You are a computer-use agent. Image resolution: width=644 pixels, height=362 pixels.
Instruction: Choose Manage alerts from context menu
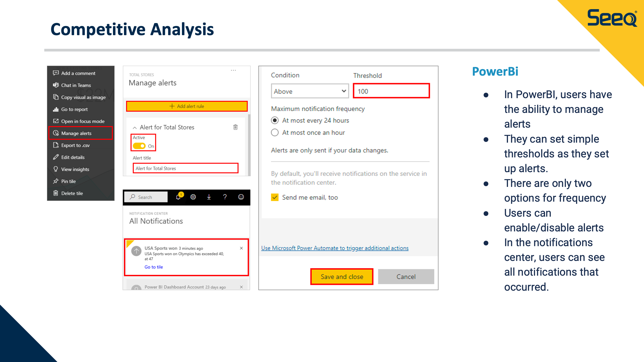coord(76,133)
